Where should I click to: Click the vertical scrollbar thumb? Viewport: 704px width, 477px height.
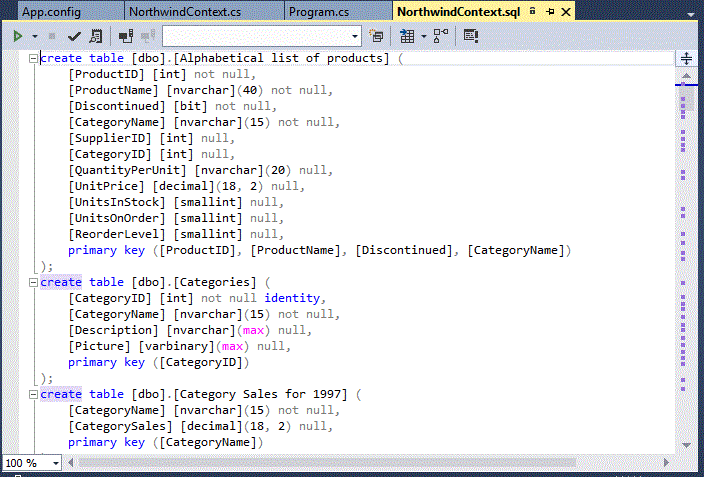[686, 98]
